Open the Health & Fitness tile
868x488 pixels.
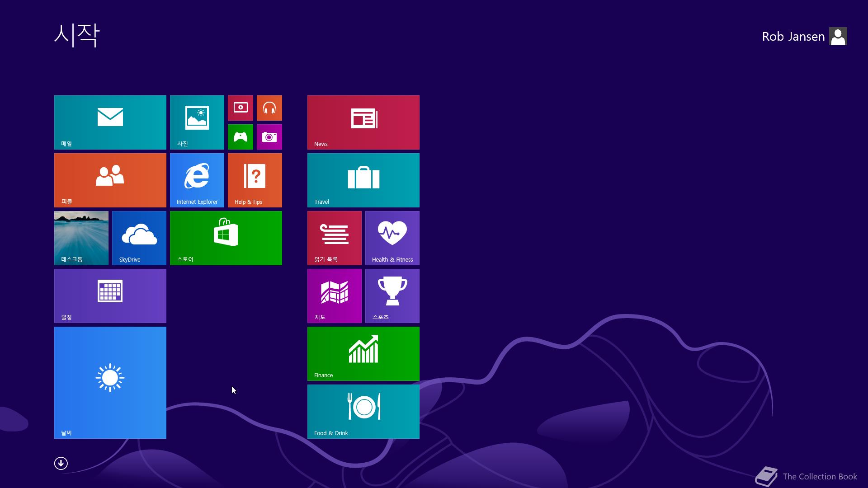[392, 238]
